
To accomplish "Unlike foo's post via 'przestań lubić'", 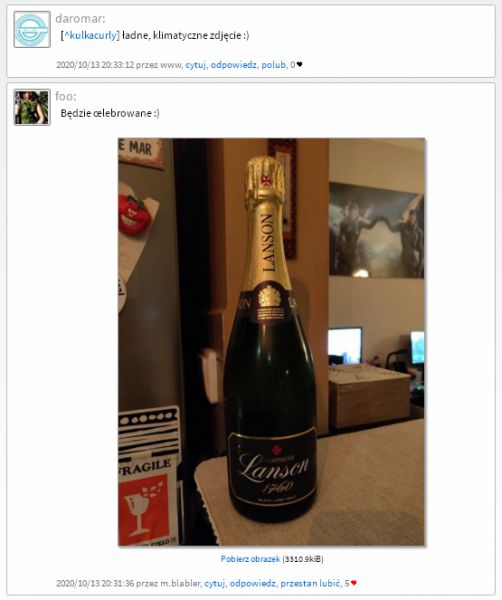I will 310,584.
